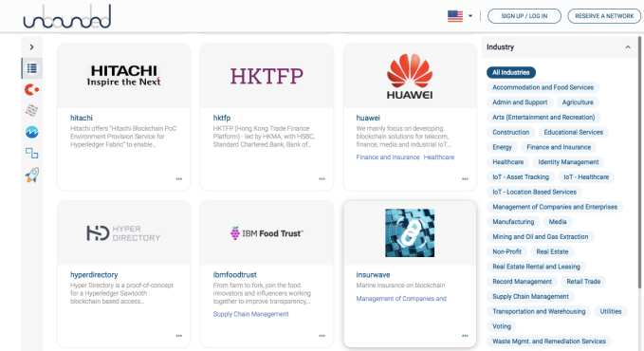This screenshot has height=351, width=644.
Task: Select the All Industries filter
Action: [x=511, y=72]
